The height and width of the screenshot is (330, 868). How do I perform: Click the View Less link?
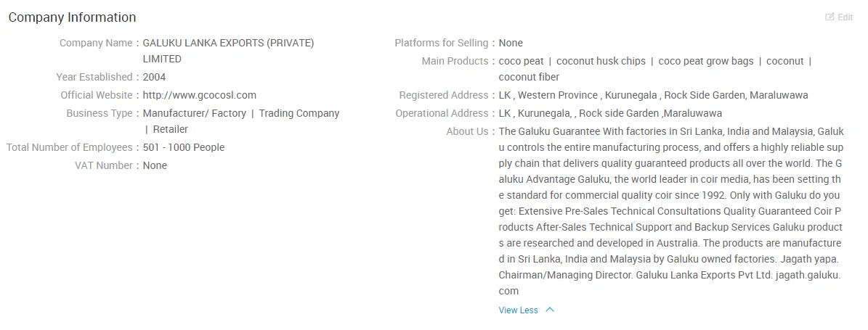coord(519,310)
